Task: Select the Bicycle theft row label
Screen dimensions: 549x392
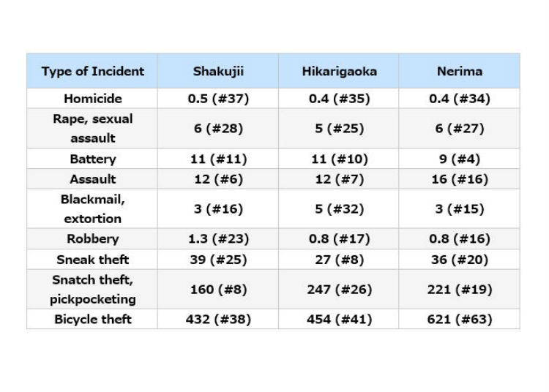Action: pyautogui.click(x=93, y=320)
